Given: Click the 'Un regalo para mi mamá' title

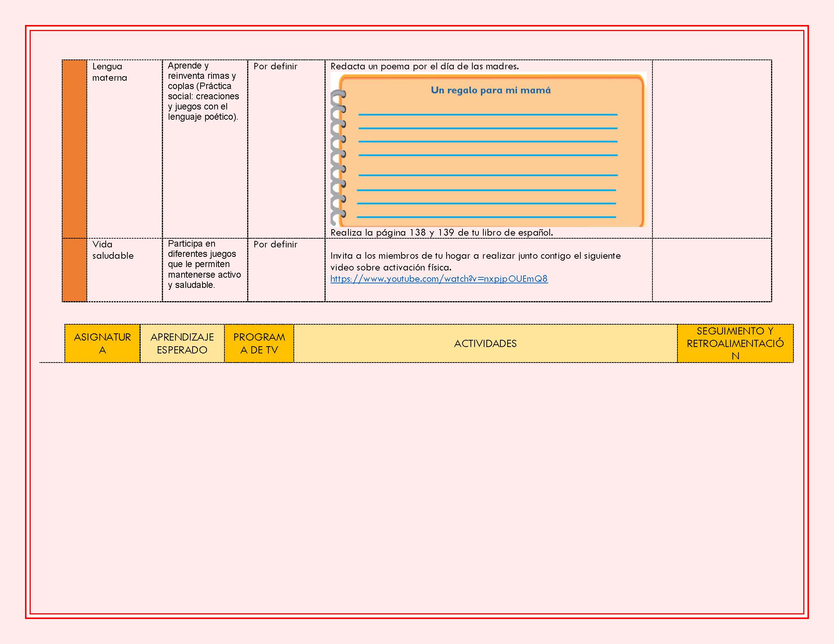Looking at the screenshot, I should (x=491, y=91).
